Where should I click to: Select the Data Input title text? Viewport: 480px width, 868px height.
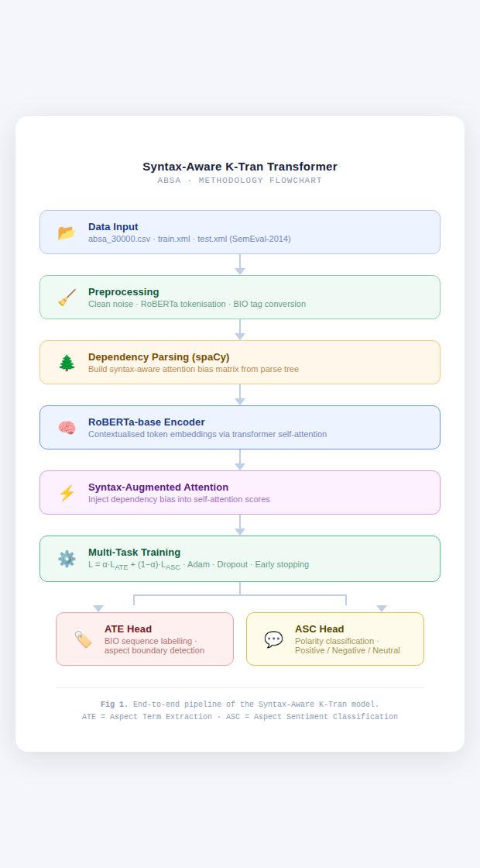coord(113,226)
